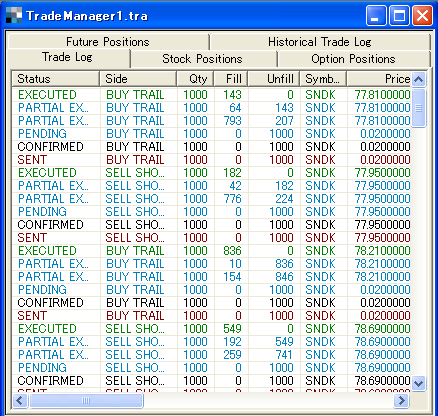Click price 77.9500000 in the fill 776 row
The image size is (438, 416).
(382, 199)
